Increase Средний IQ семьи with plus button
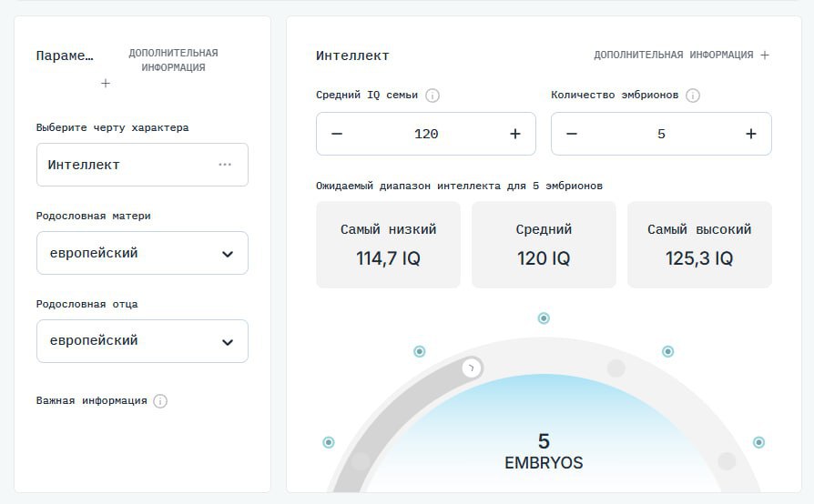Viewport: 814px width, 504px height. (515, 134)
